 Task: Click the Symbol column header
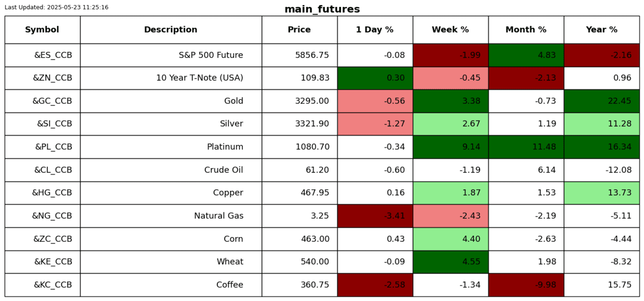[x=42, y=30]
